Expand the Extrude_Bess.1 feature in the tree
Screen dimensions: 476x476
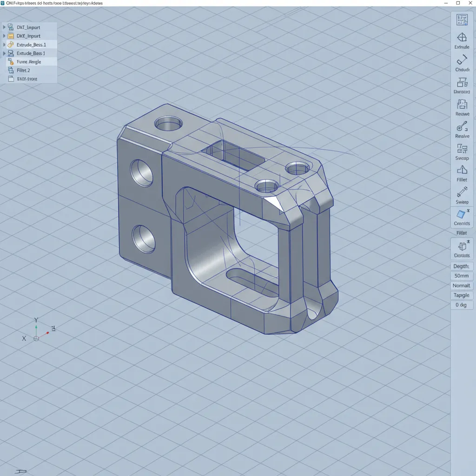5,45
